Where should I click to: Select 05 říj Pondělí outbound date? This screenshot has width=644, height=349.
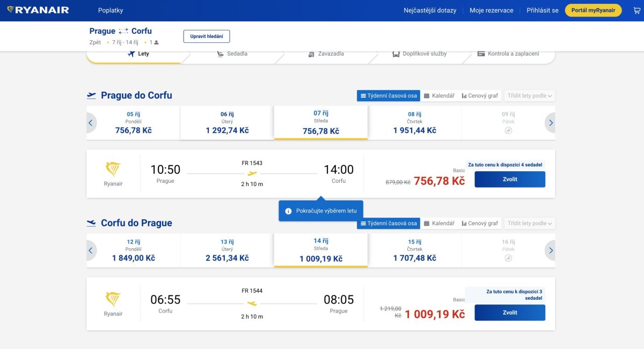point(133,123)
